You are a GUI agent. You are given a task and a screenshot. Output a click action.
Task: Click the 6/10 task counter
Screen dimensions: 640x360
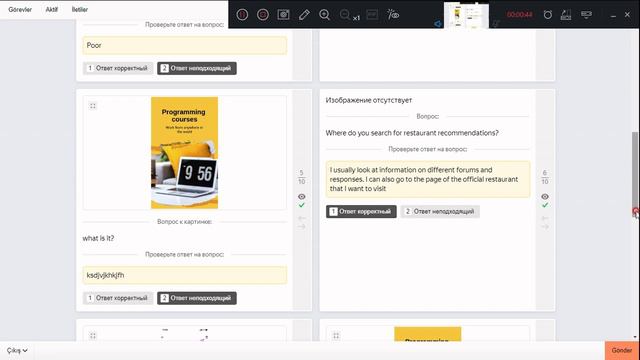545,177
